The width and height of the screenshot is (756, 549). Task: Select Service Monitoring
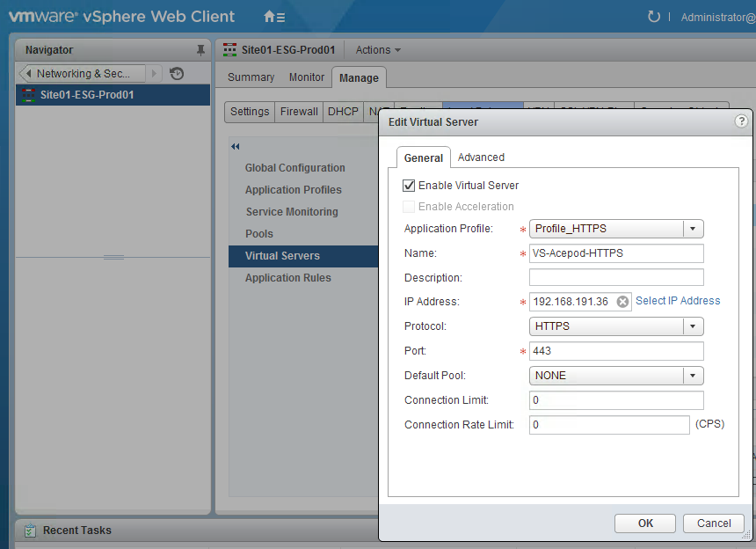click(x=292, y=212)
